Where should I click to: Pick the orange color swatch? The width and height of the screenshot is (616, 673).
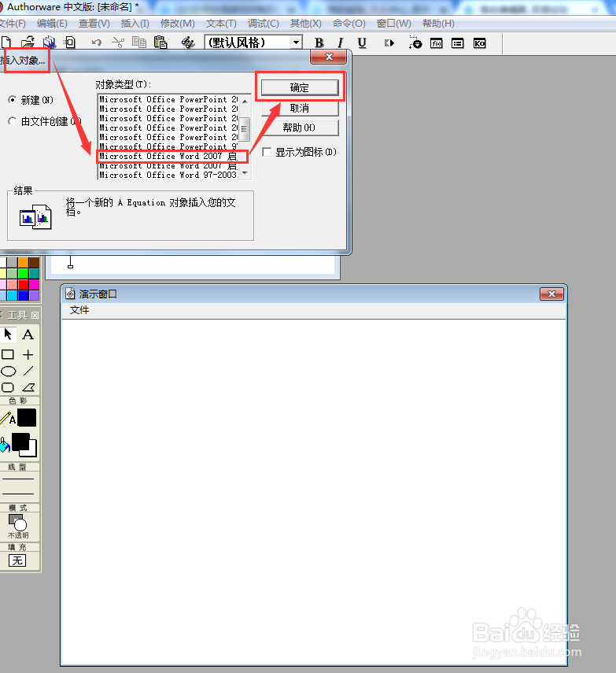click(x=23, y=262)
